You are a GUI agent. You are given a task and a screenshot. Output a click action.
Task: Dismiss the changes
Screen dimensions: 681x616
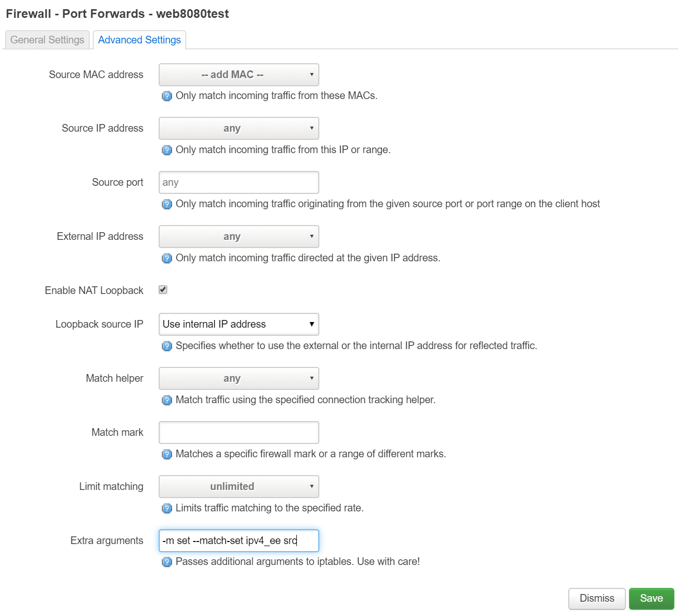(x=596, y=598)
